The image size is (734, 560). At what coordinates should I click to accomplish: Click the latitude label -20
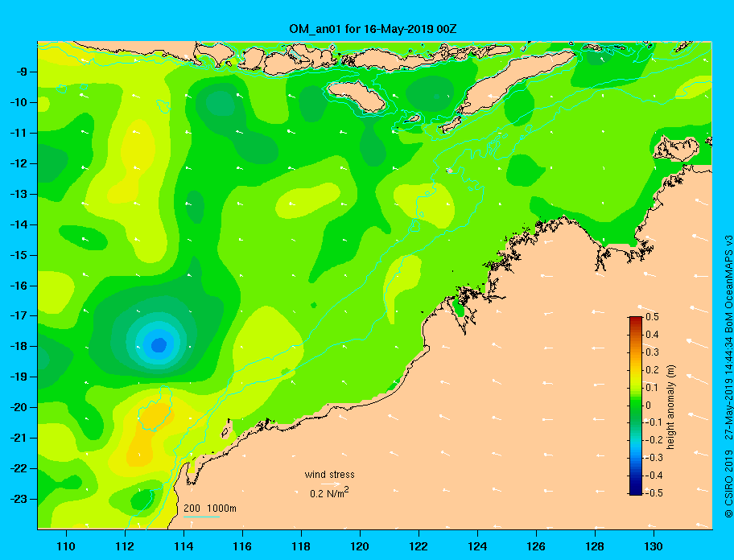pyautogui.click(x=19, y=407)
